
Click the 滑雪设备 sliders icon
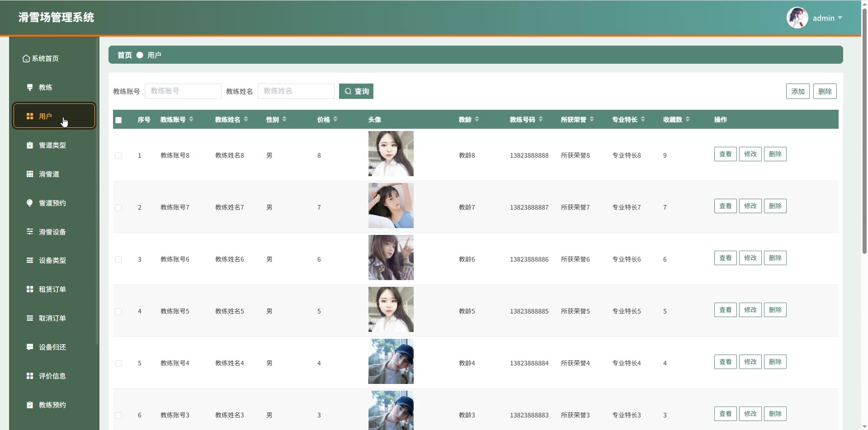(30, 232)
